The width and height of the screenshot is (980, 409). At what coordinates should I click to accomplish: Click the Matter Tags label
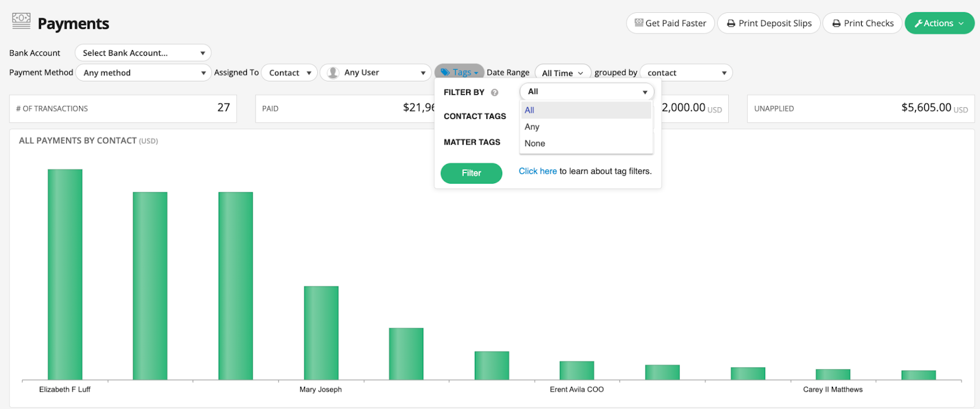[472, 142]
